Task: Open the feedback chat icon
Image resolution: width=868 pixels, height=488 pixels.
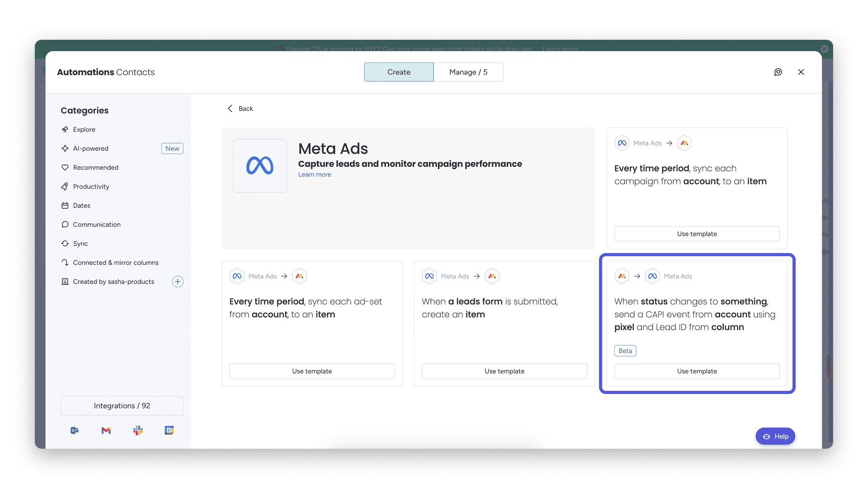Action: pyautogui.click(x=778, y=72)
